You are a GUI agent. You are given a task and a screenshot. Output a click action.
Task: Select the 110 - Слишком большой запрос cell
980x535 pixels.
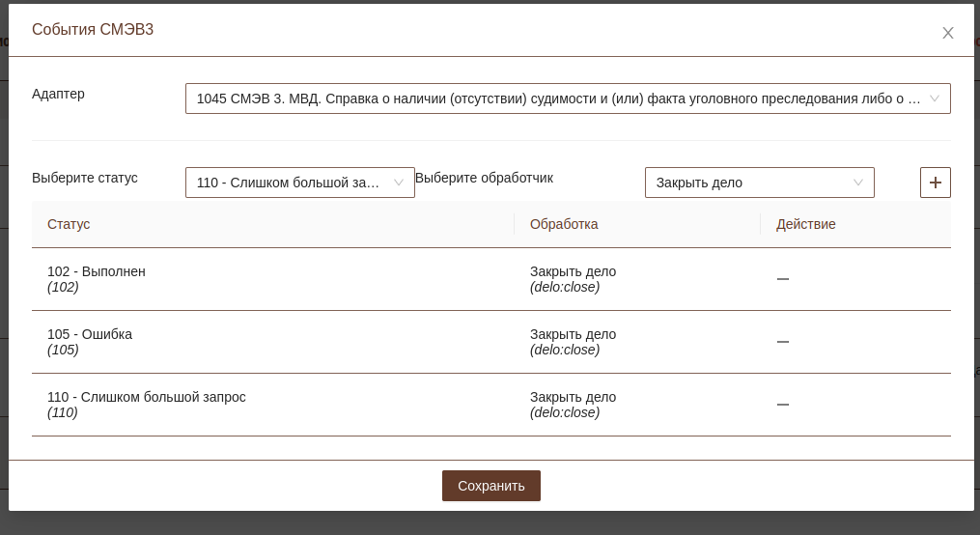pos(147,398)
